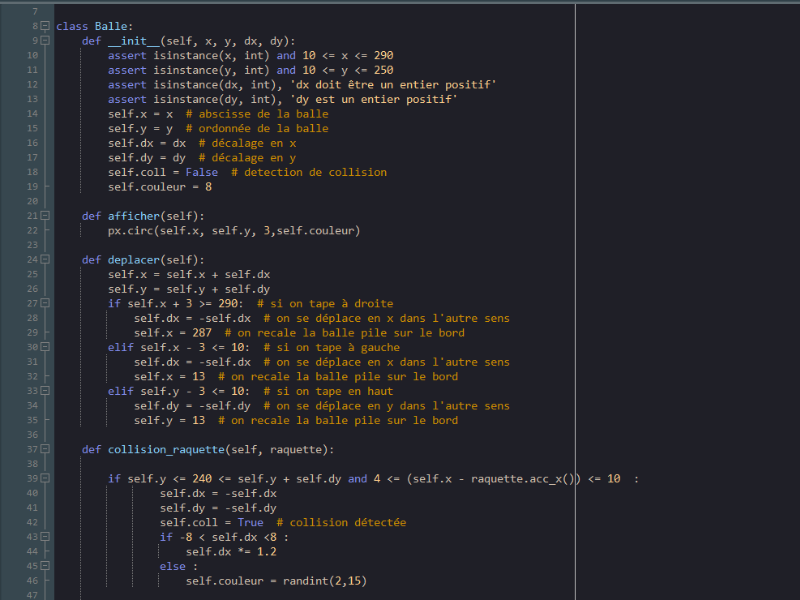The image size is (800, 600).
Task: Click the string 'dy est un entier positif'
Action: [376, 99]
